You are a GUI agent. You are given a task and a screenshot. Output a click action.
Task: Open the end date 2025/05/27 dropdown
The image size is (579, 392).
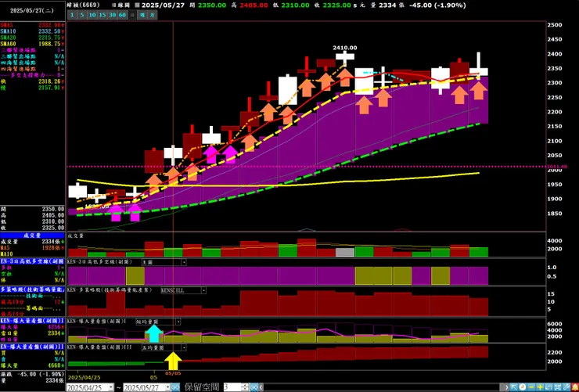pos(167,387)
